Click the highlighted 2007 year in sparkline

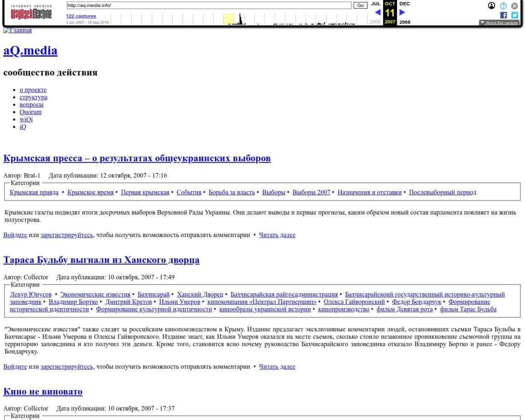pyautogui.click(x=229, y=19)
